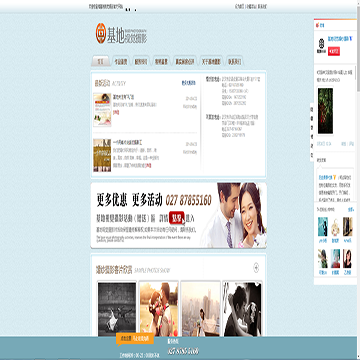Open the studio's black Weibo profile avatar

(x=321, y=45)
